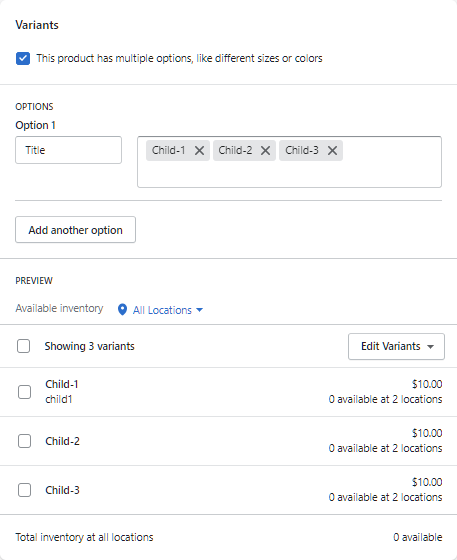The image size is (457, 560).
Task: Open the Child-3 variant row
Action: [228, 490]
